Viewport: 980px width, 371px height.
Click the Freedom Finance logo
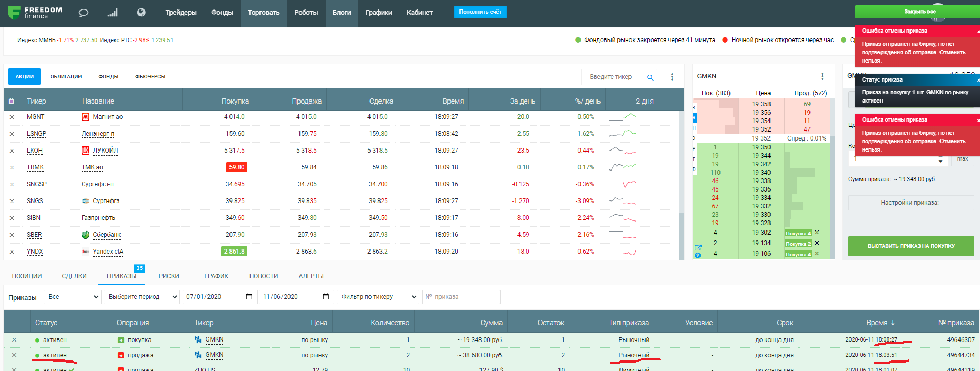click(x=35, y=13)
